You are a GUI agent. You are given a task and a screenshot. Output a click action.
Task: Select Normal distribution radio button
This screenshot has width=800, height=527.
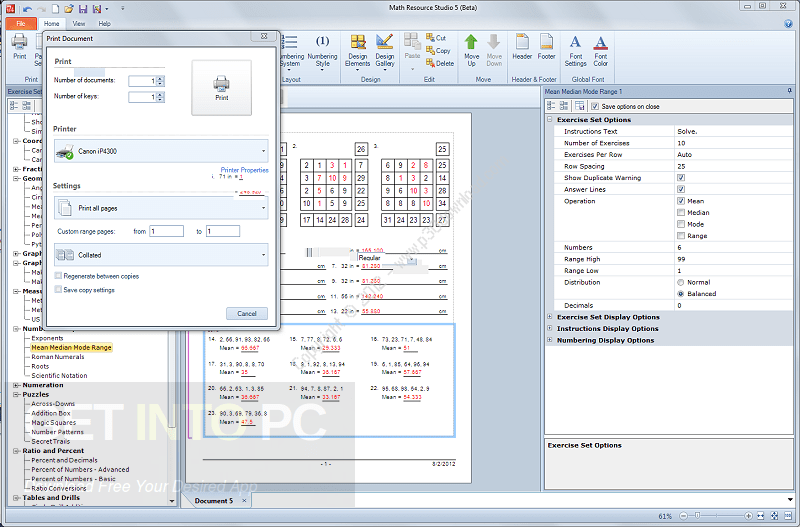[681, 282]
